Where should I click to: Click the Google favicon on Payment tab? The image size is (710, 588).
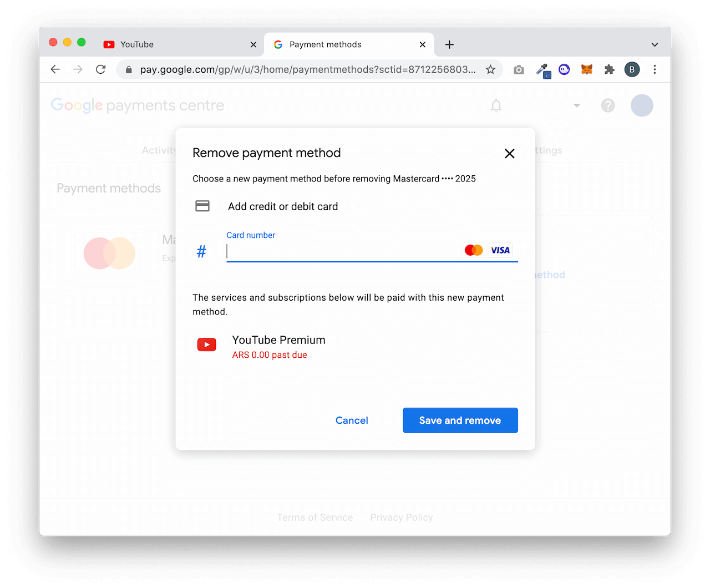[278, 44]
